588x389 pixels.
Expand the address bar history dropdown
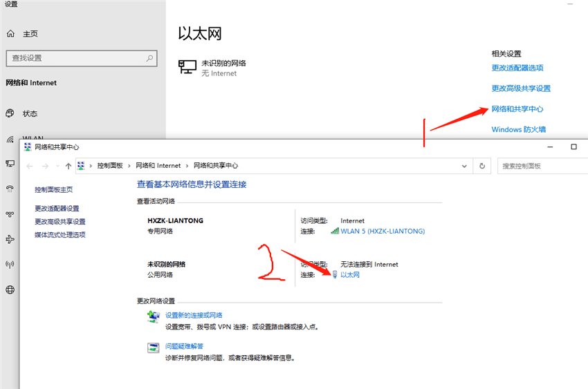pos(464,166)
